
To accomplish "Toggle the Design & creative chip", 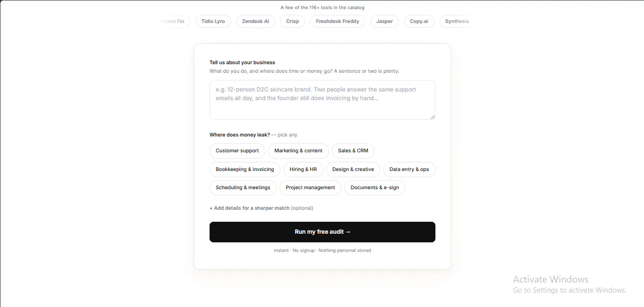I will [353, 170].
